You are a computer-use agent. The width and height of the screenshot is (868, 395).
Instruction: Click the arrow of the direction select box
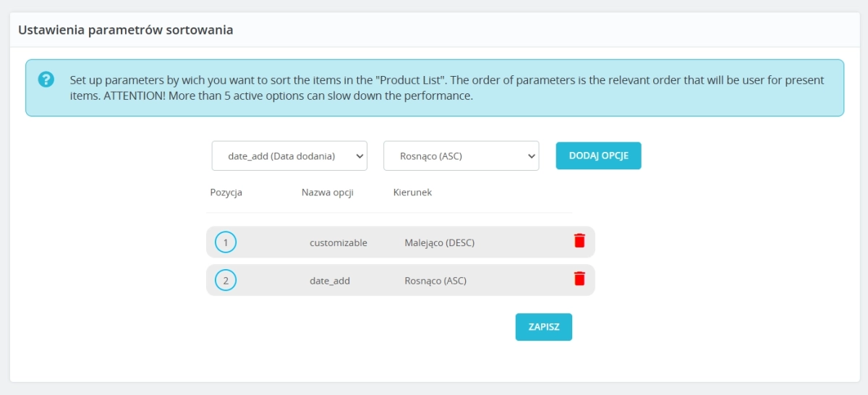[531, 156]
